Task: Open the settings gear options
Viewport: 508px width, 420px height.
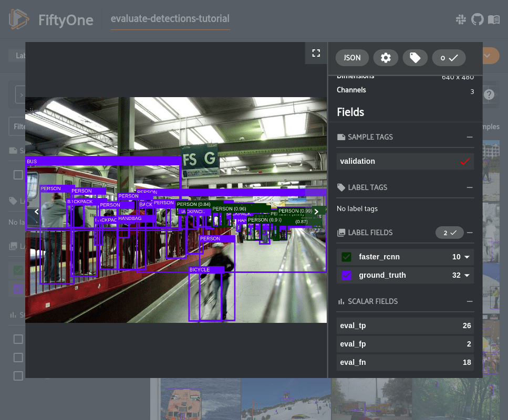Action: click(x=386, y=58)
